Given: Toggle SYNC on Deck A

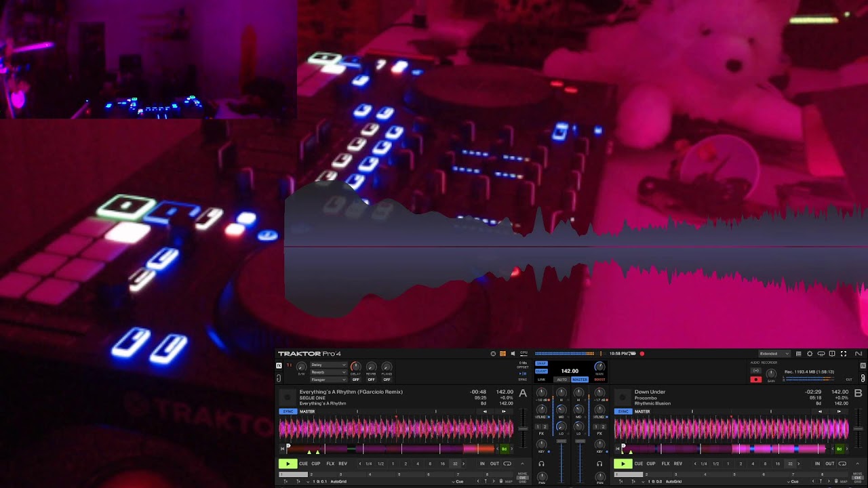Looking at the screenshot, I should click(x=288, y=411).
